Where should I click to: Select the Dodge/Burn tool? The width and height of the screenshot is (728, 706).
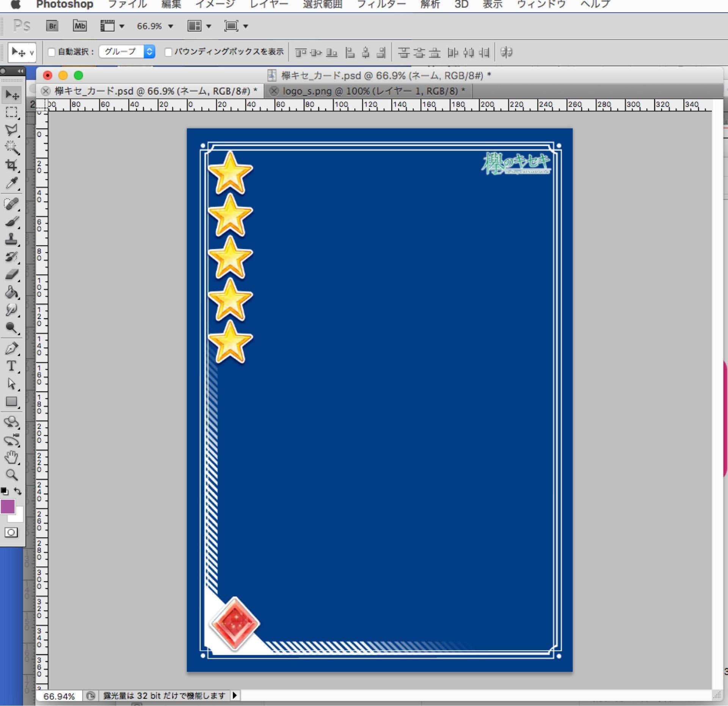12,328
